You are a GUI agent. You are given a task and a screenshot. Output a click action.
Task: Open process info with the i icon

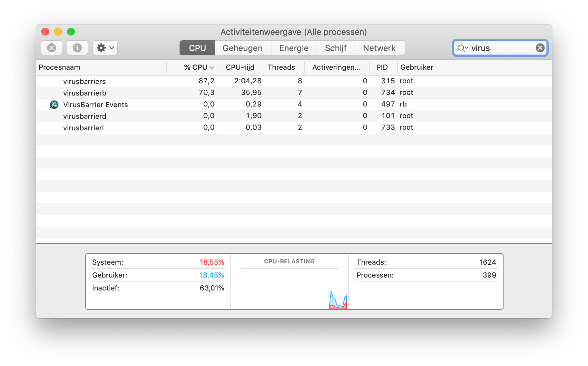[x=77, y=48]
